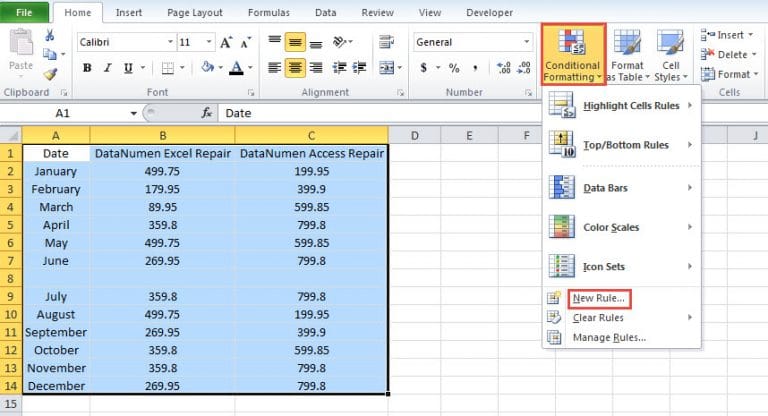
Task: Expand the Merge & Center options arrow
Action: click(x=400, y=68)
